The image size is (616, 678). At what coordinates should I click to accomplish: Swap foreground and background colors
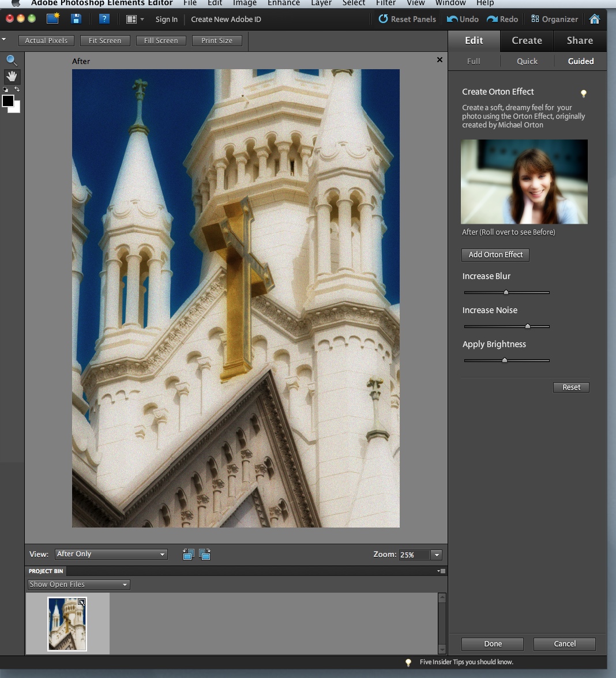coord(17,89)
